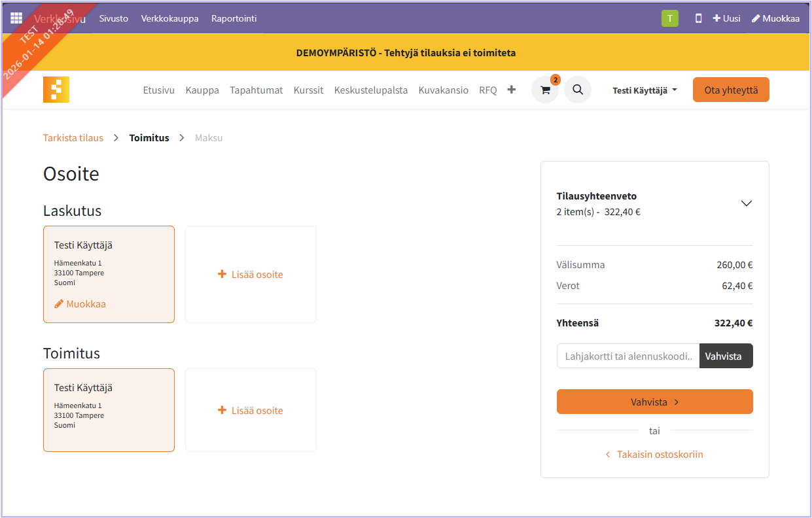Image resolution: width=812 pixels, height=518 pixels.
Task: Click the gift card or discount code field
Action: (627, 356)
